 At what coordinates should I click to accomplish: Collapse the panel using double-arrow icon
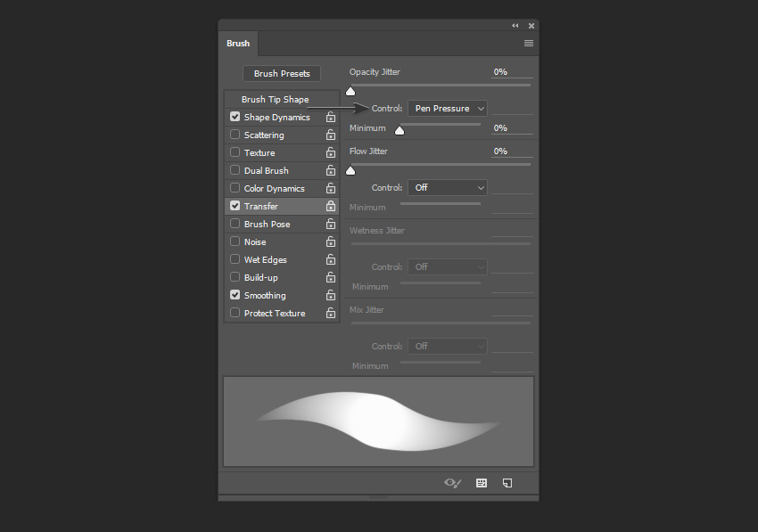point(515,26)
